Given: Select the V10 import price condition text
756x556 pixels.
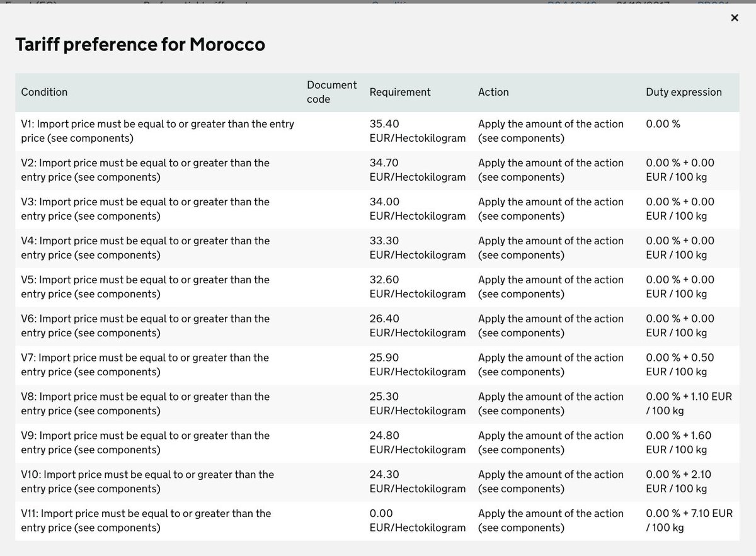Looking at the screenshot, I should 147,482.
